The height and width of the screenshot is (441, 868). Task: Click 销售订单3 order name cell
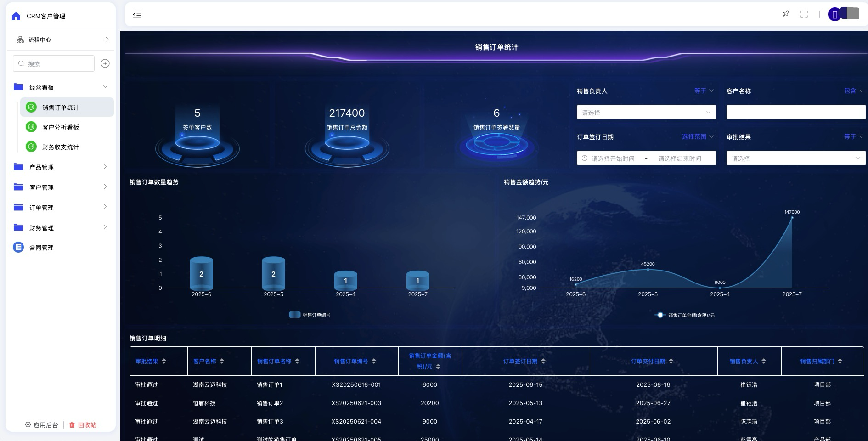(270, 421)
